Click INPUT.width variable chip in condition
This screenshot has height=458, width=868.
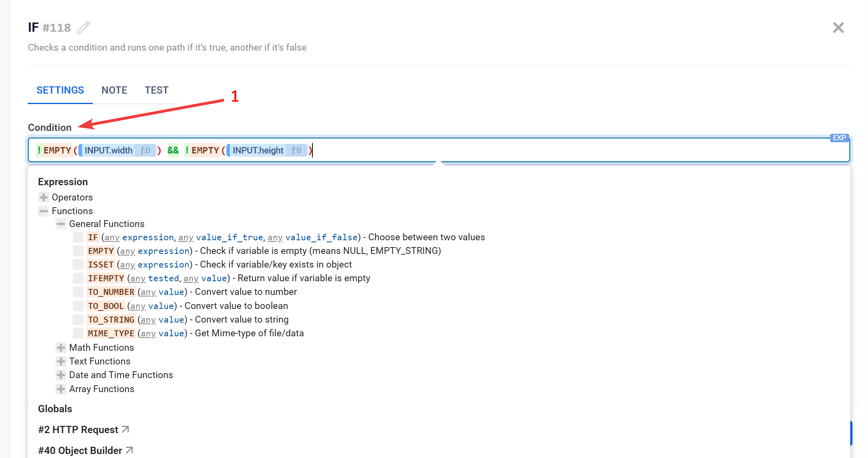pyautogui.click(x=109, y=150)
